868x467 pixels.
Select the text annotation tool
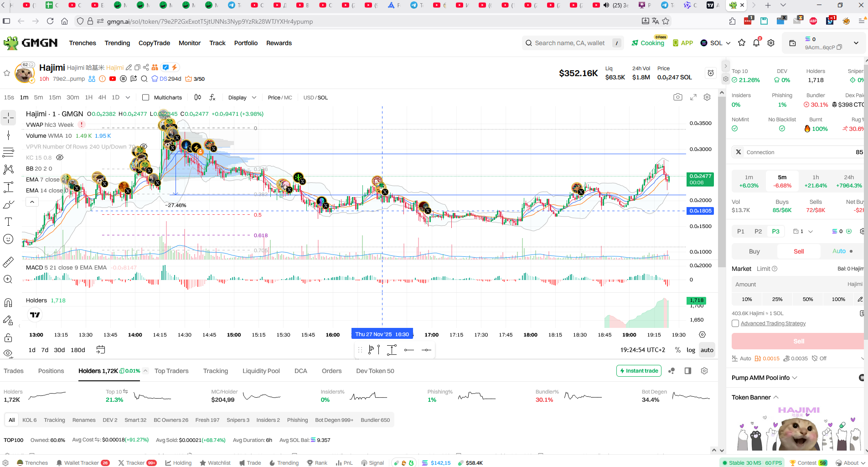pyautogui.click(x=8, y=222)
